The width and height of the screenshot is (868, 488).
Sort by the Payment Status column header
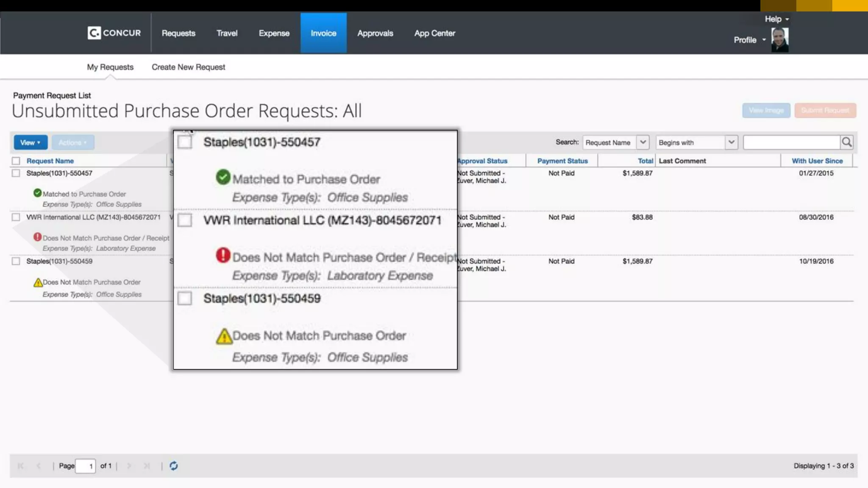tap(562, 161)
